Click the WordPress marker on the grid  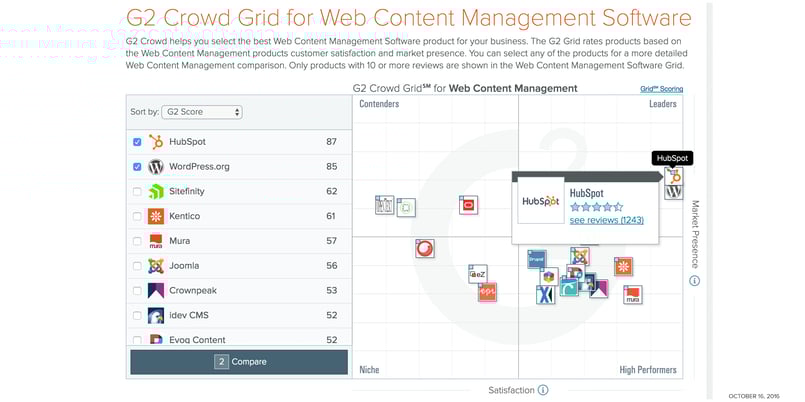pos(674,192)
